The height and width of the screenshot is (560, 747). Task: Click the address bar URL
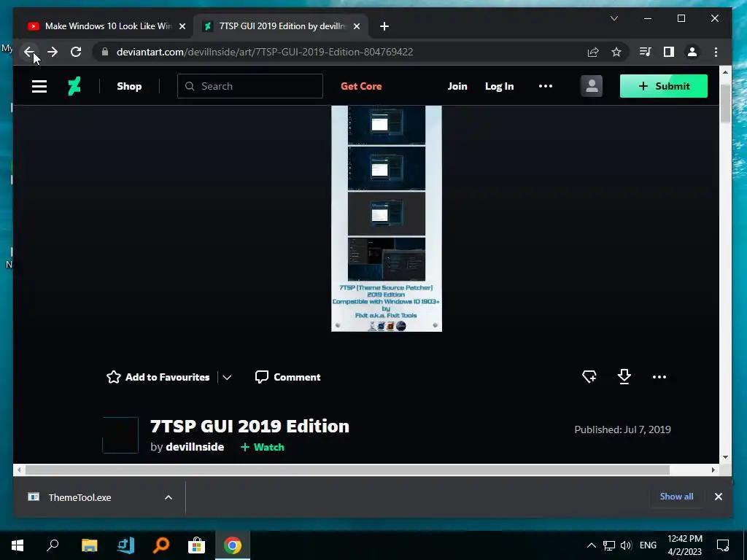[x=265, y=52]
